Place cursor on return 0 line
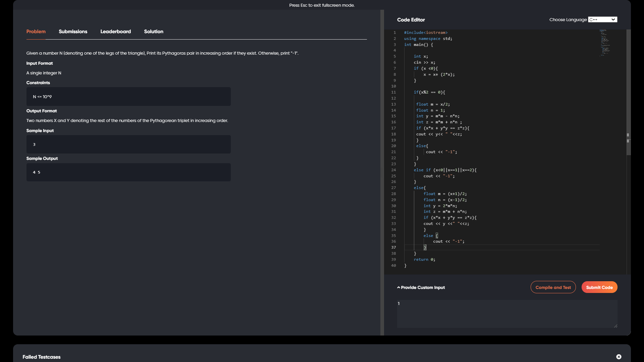644x362 pixels. [424, 259]
